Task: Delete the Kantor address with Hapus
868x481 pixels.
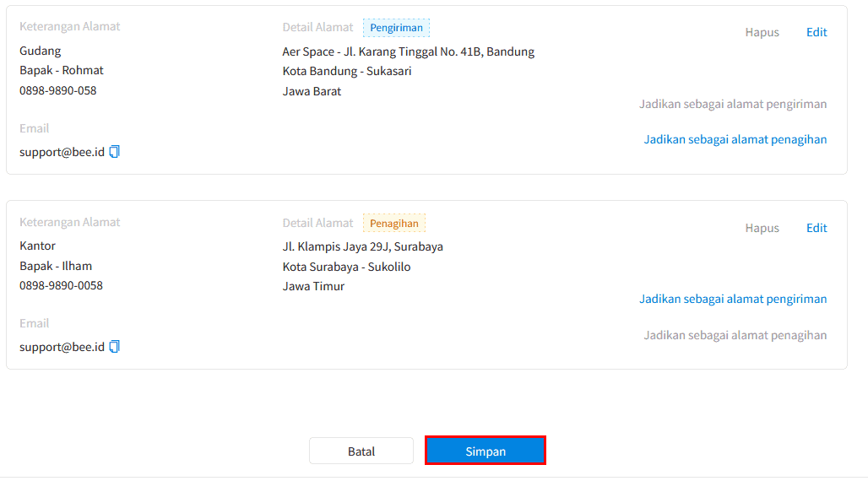Action: click(x=762, y=228)
